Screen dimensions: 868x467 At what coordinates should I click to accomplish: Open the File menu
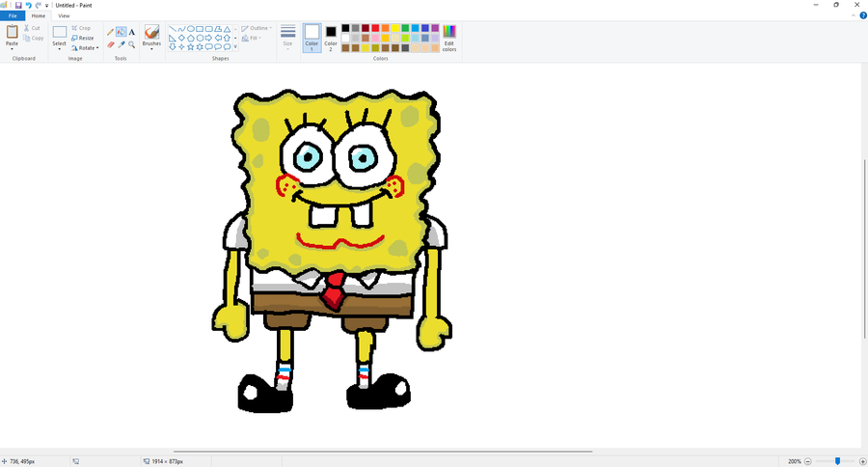(13, 15)
